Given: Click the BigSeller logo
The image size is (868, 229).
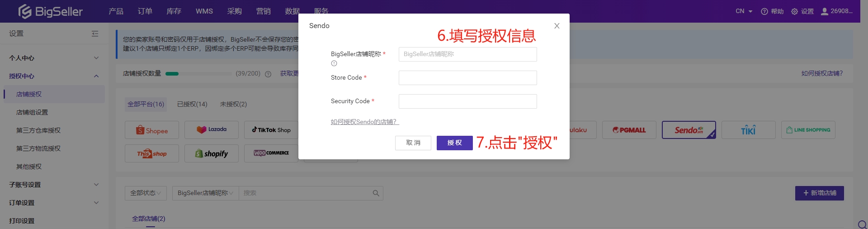Looking at the screenshot, I should [50, 11].
